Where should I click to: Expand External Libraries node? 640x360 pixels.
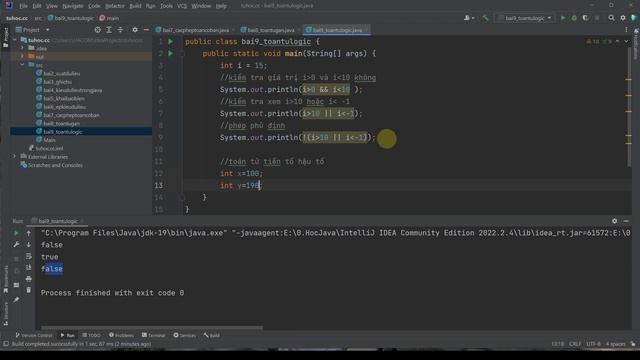[15, 156]
